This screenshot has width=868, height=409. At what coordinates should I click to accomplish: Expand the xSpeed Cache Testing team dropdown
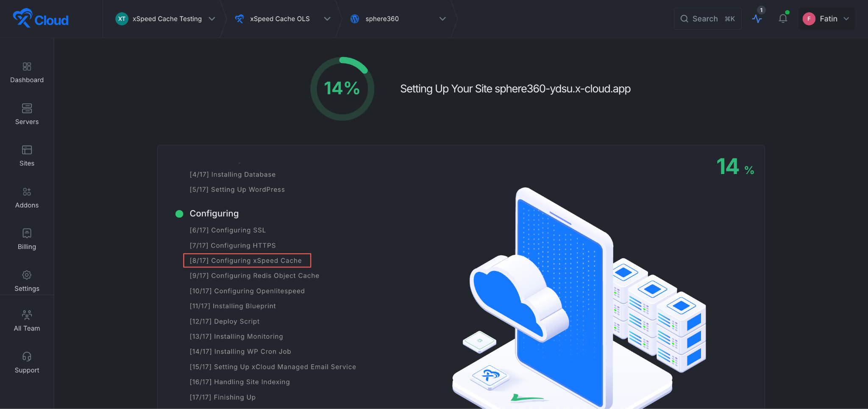tap(165, 19)
